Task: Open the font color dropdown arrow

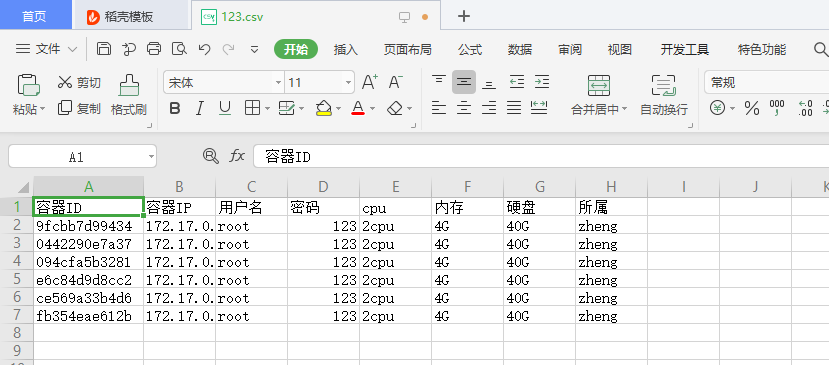Action: point(372,109)
